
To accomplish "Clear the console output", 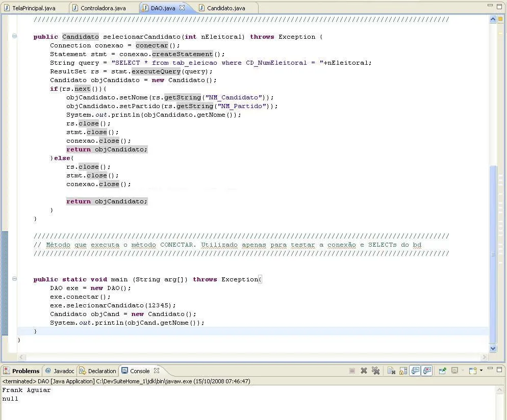I will coord(391,371).
